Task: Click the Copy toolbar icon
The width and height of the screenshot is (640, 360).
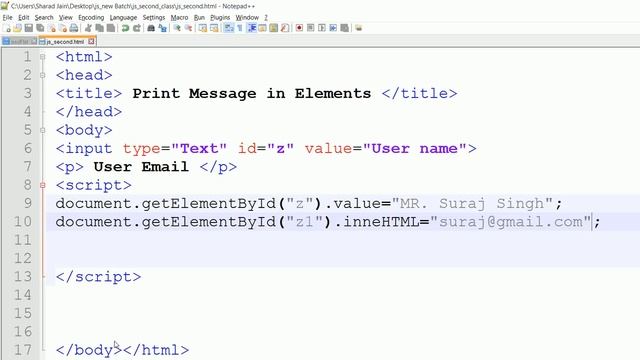Action: 99,28
